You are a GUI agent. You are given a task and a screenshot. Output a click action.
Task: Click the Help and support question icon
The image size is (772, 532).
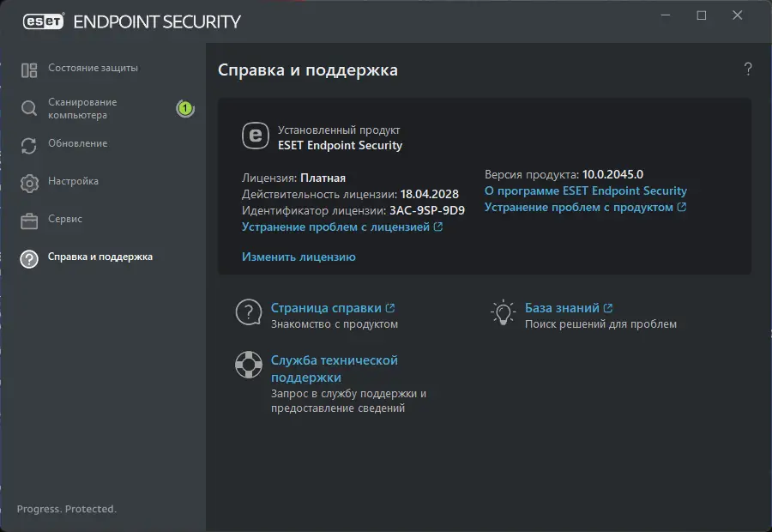coord(30,258)
